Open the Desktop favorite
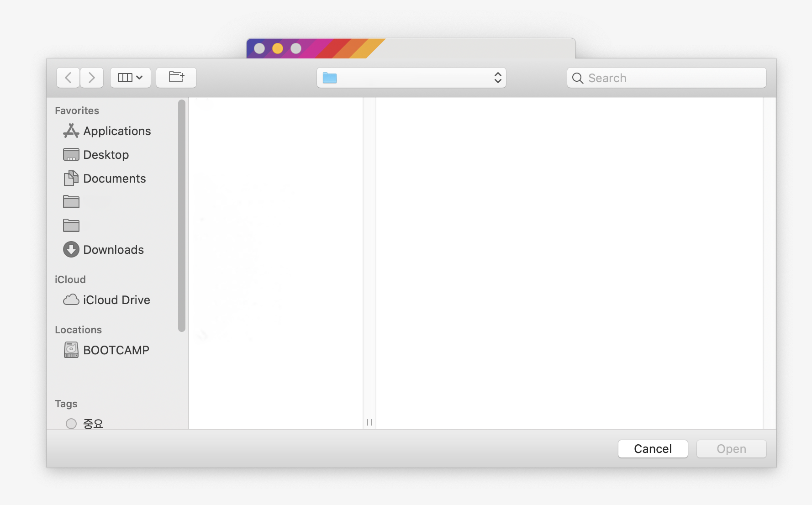Image resolution: width=812 pixels, height=505 pixels. click(106, 154)
